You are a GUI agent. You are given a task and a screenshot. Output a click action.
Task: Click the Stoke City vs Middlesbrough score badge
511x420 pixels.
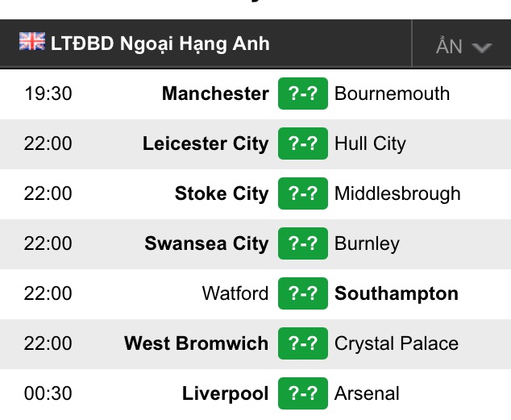click(x=303, y=193)
